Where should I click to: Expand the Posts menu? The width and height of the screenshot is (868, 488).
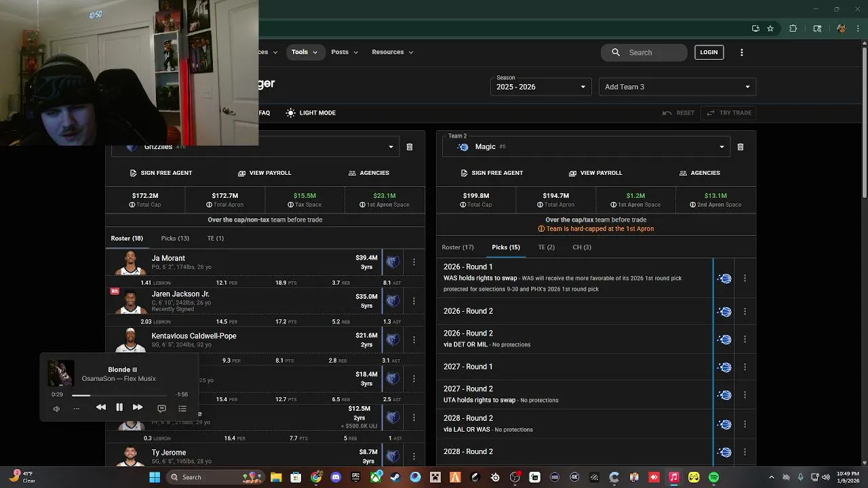tap(344, 52)
